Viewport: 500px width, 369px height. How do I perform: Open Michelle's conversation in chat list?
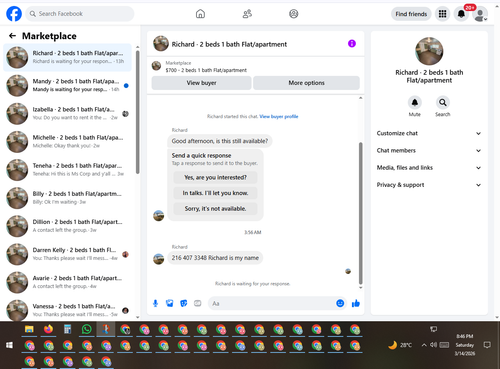pos(67,142)
